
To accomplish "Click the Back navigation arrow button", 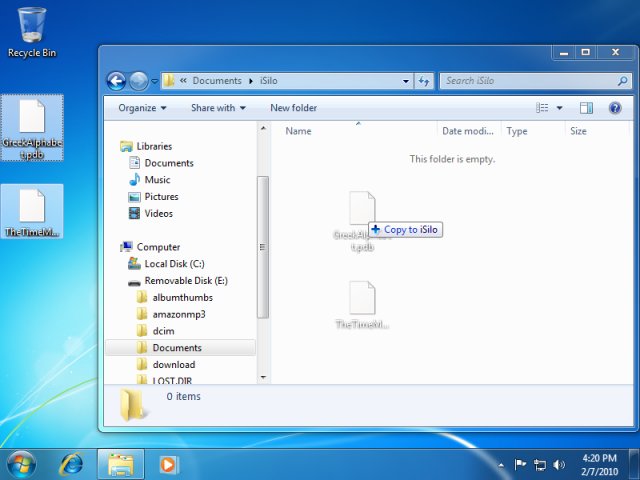I will [x=116, y=81].
